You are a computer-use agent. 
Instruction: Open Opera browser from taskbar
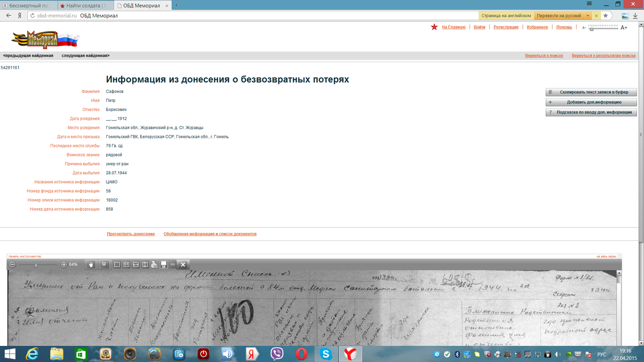tap(301, 354)
